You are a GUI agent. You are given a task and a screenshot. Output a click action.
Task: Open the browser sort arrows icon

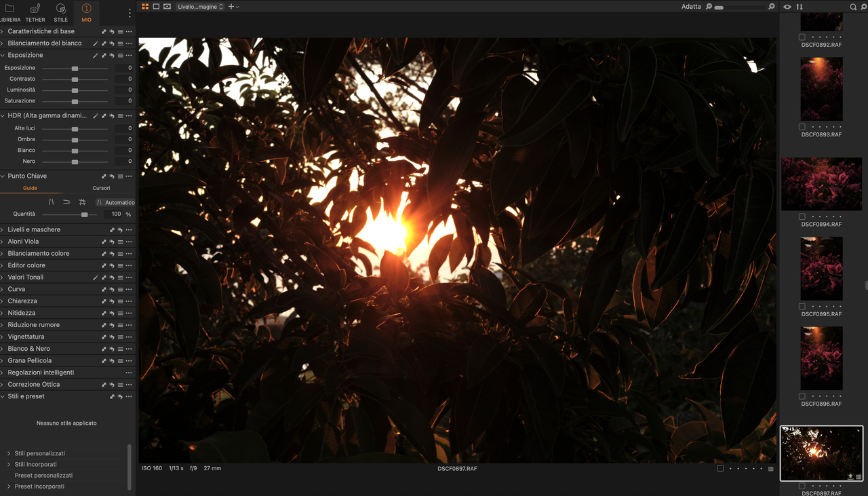[x=800, y=7]
